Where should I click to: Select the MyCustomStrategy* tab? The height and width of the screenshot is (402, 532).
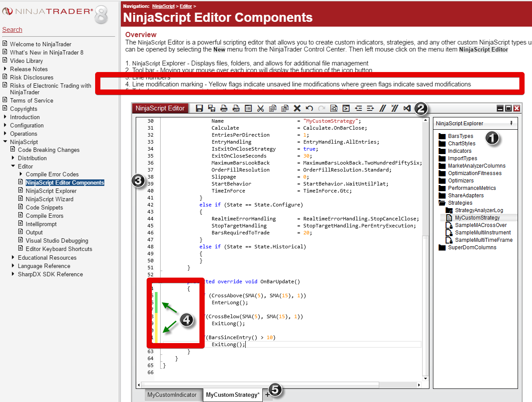(233, 395)
